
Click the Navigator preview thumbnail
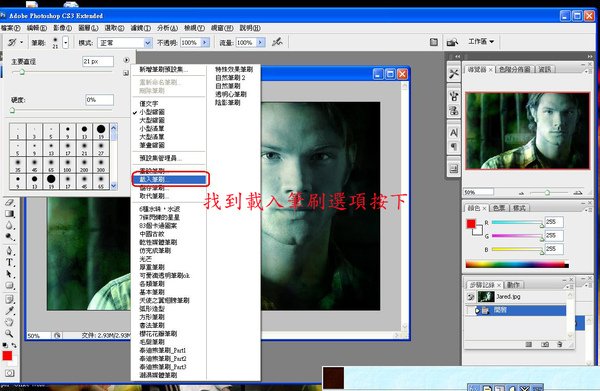[527, 131]
